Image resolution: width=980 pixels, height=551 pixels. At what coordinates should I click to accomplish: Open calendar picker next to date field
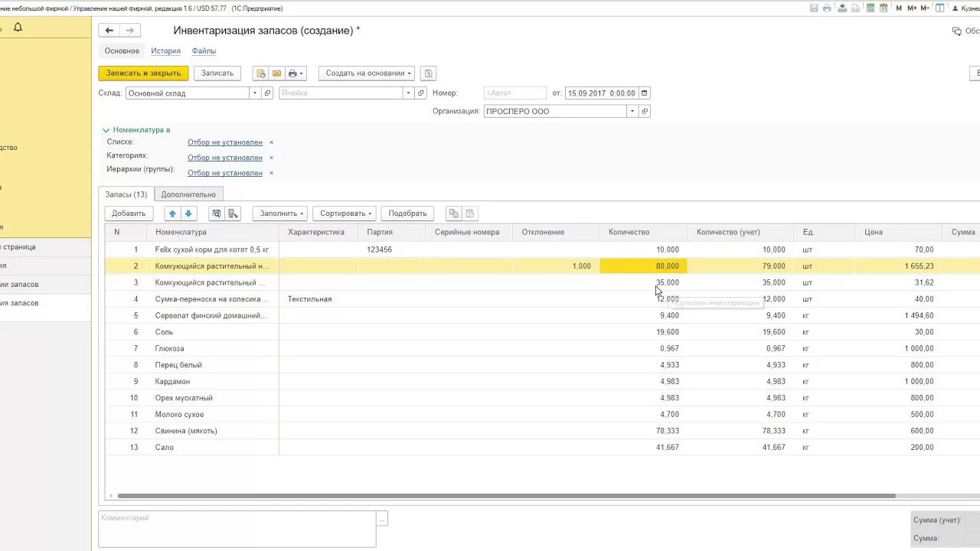coord(644,93)
